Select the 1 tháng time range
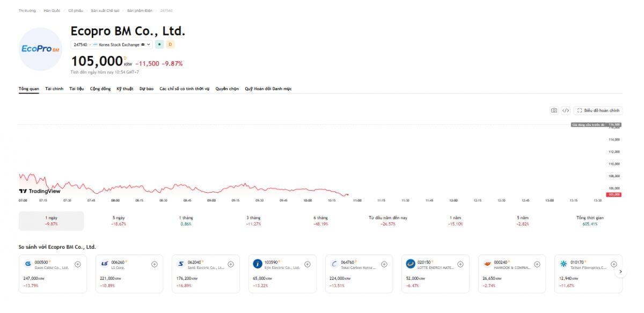Viewport: 644px width, 313px height. [186, 221]
